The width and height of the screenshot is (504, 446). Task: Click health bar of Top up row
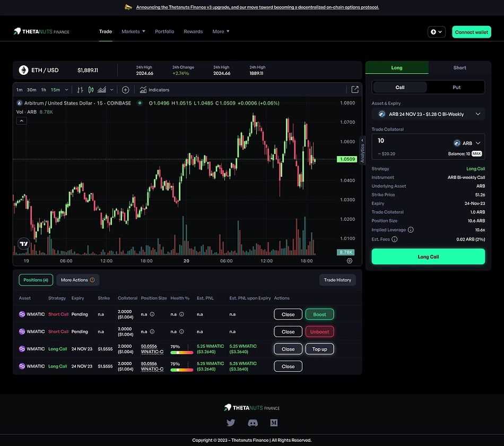coord(181,353)
